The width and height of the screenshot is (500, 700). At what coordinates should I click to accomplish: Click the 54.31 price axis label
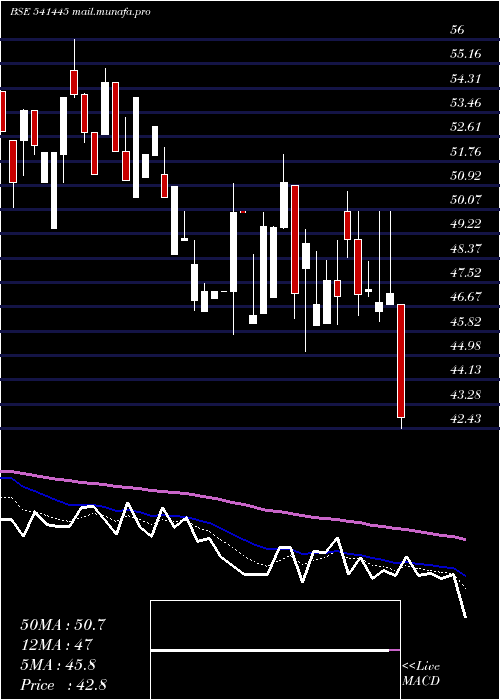pos(466,79)
